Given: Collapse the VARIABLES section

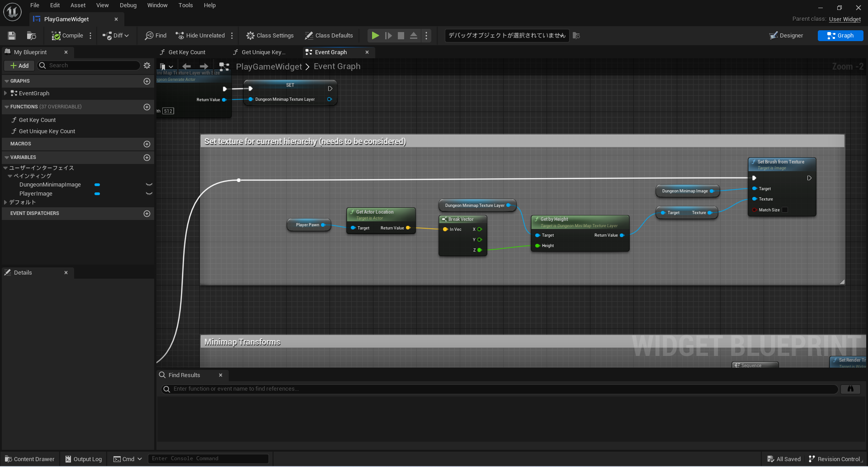Looking at the screenshot, I should coord(7,158).
